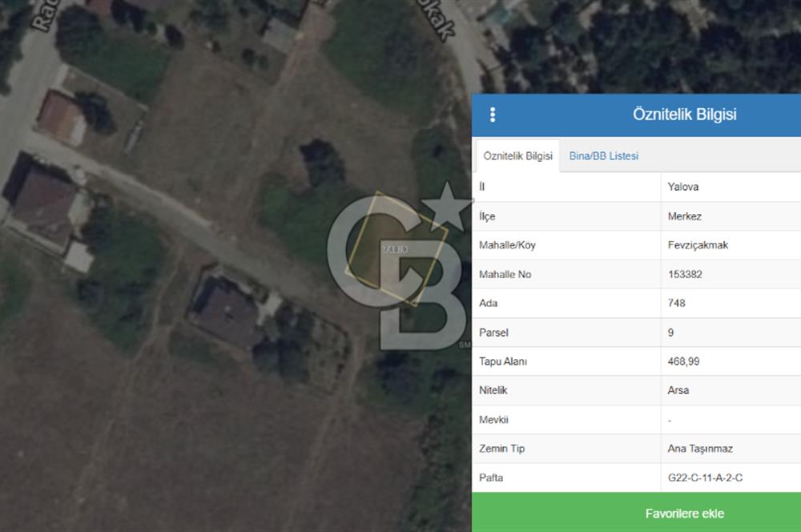Screen dimensions: 801x532
Task: Switch to the Bina/BB Listesi tab
Action: pos(603,156)
